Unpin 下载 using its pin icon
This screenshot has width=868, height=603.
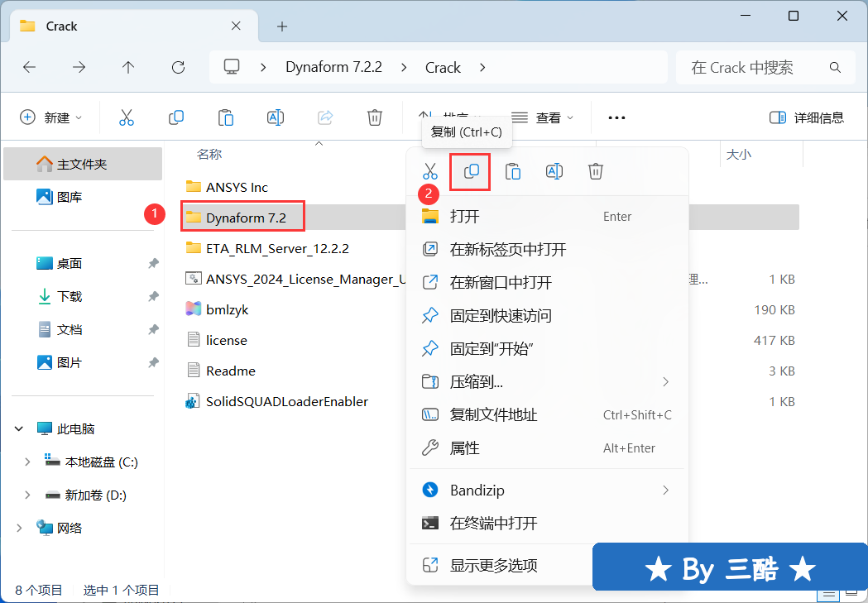tap(153, 296)
